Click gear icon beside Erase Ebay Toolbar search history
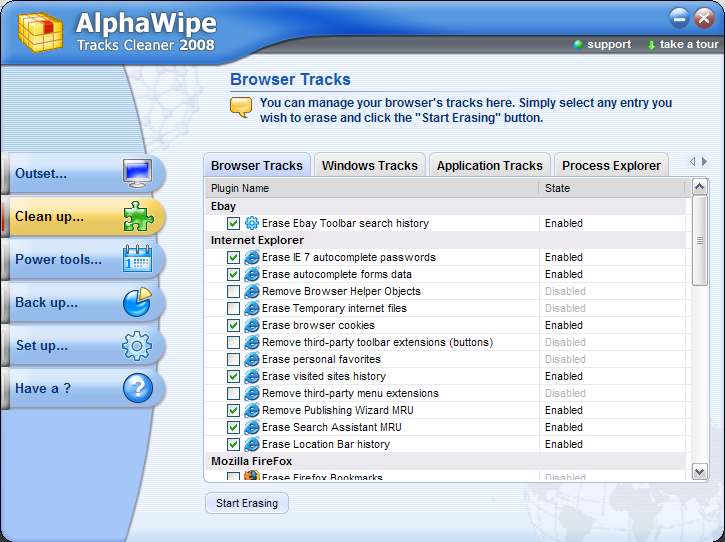 pos(252,223)
